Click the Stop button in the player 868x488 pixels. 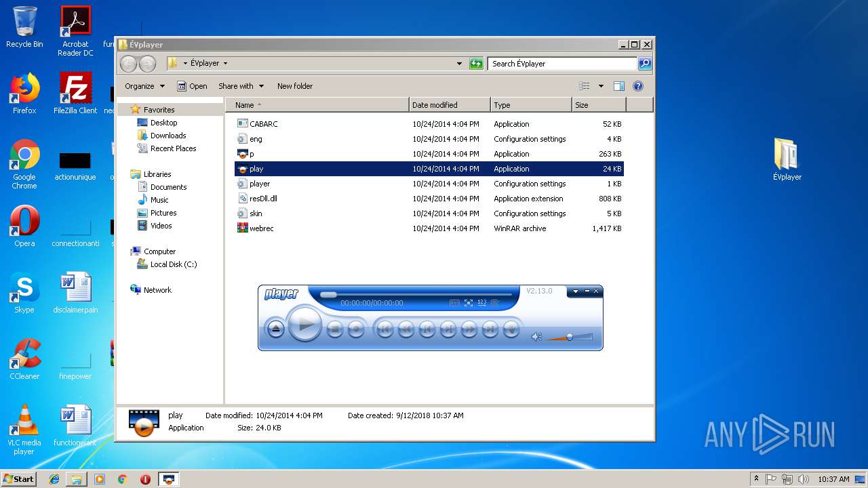point(335,329)
